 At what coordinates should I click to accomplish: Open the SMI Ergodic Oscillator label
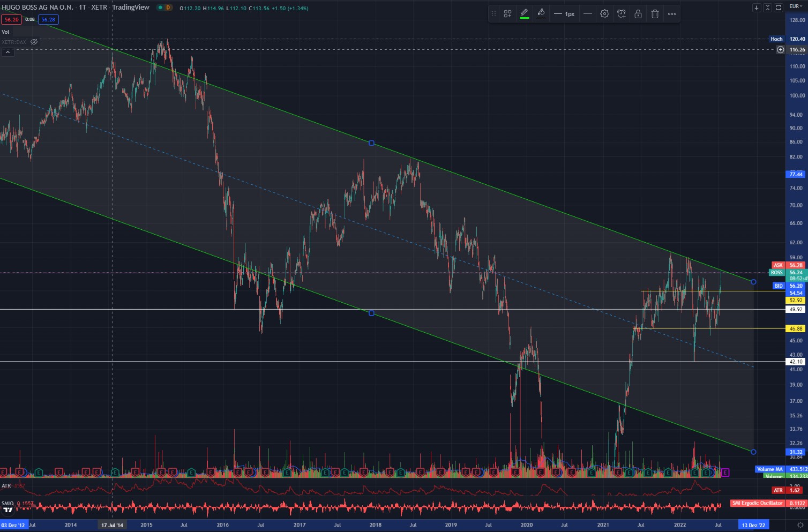(757, 503)
